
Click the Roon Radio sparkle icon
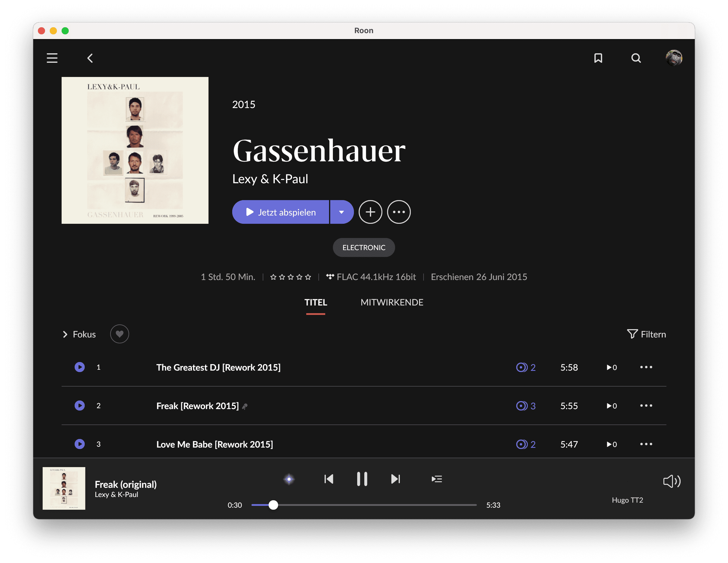289,479
